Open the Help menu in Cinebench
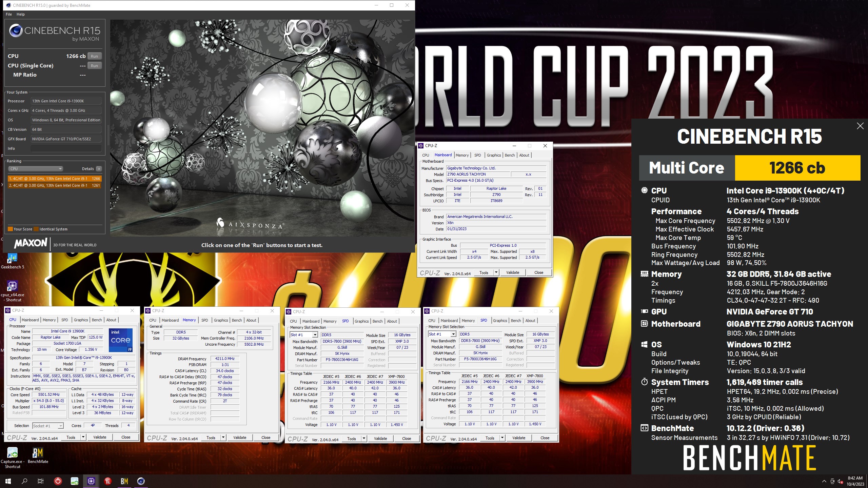Image resolution: width=868 pixels, height=488 pixels. coord(21,14)
